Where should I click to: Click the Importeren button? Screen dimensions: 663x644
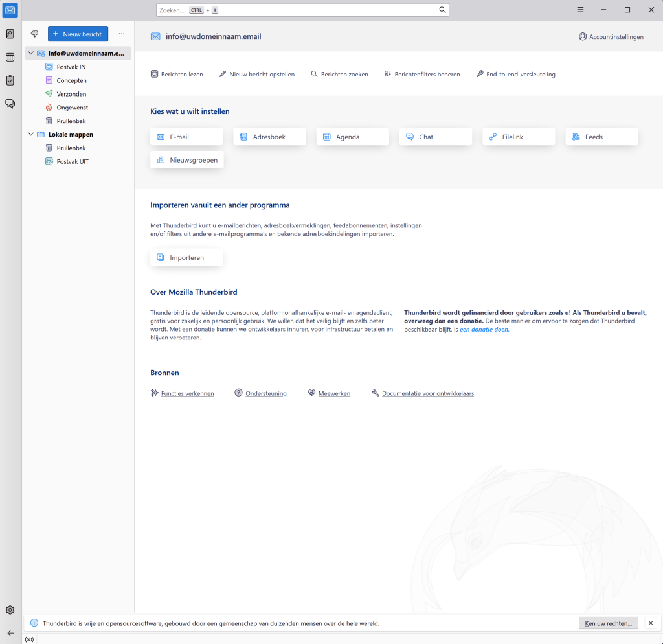[x=186, y=257]
